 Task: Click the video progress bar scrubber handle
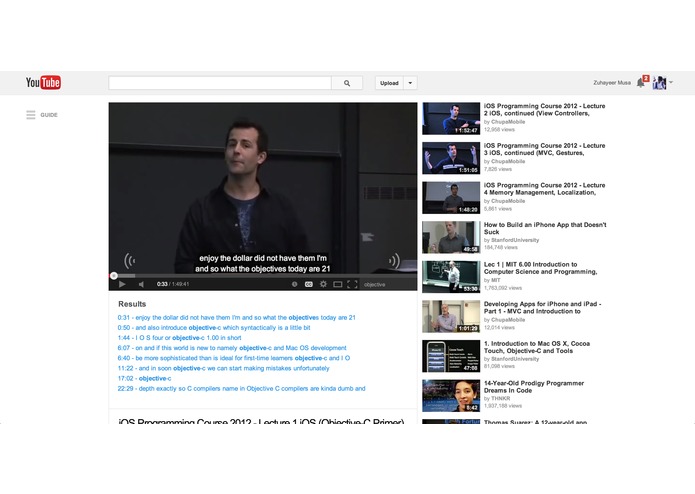(114, 276)
